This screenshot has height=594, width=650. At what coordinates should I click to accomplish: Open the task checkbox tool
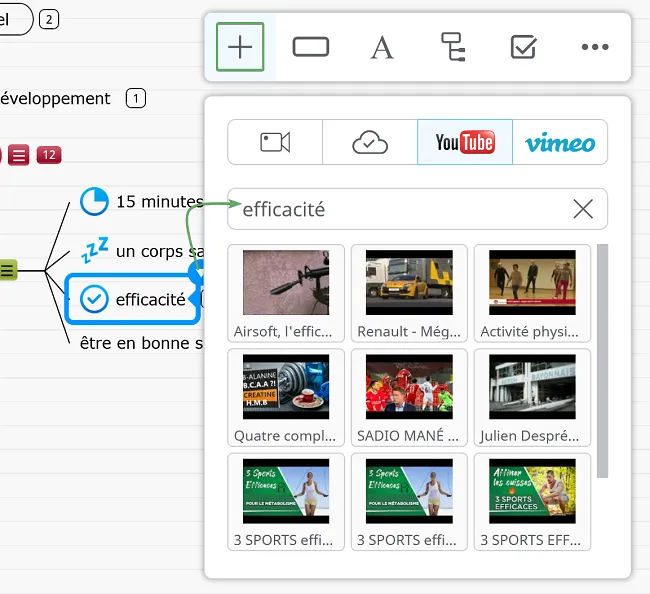[x=523, y=47]
